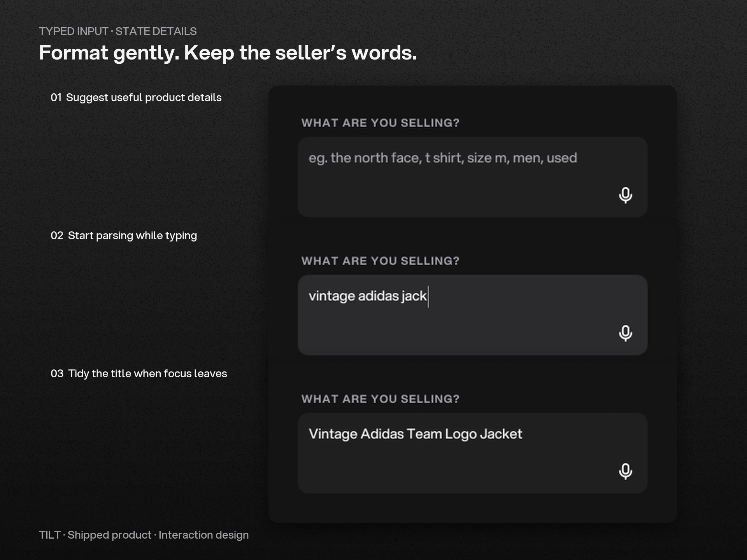Screen dimensions: 747x560
Task: Click the heading 'Format gently. Keep the seller's words.'
Action: pyautogui.click(x=228, y=53)
